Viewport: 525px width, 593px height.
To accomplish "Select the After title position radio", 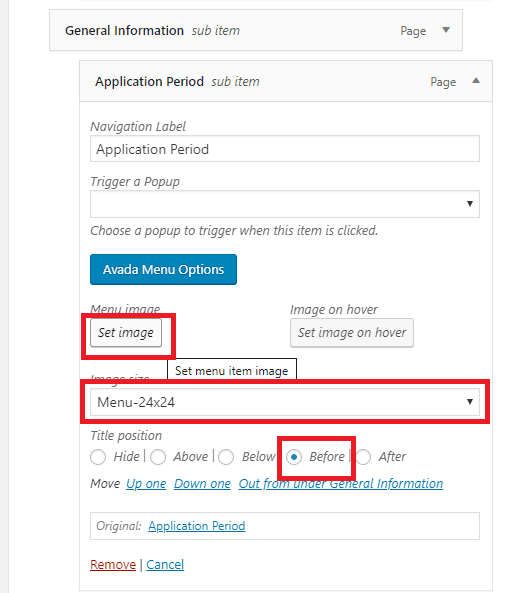I will (363, 457).
